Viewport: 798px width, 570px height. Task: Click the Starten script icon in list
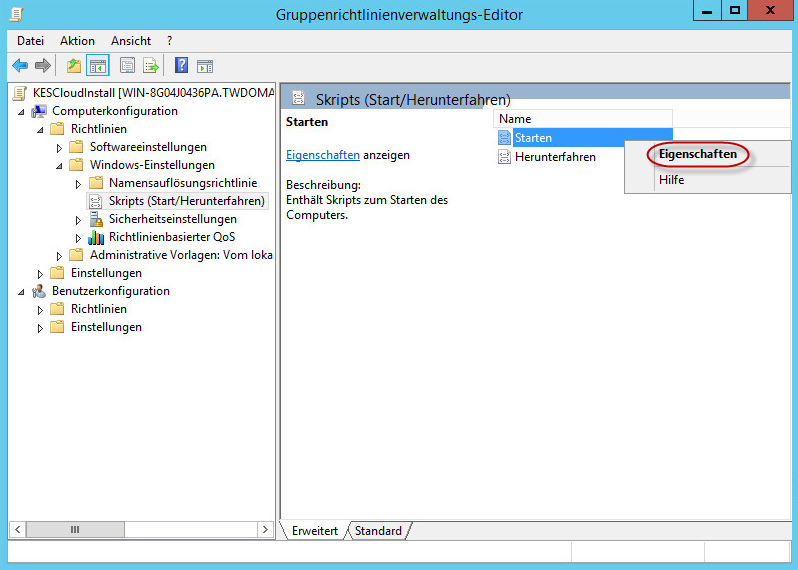504,138
